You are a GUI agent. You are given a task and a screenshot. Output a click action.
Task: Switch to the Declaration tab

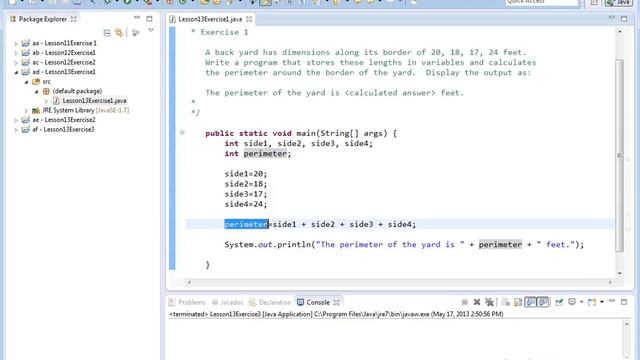tap(270, 302)
